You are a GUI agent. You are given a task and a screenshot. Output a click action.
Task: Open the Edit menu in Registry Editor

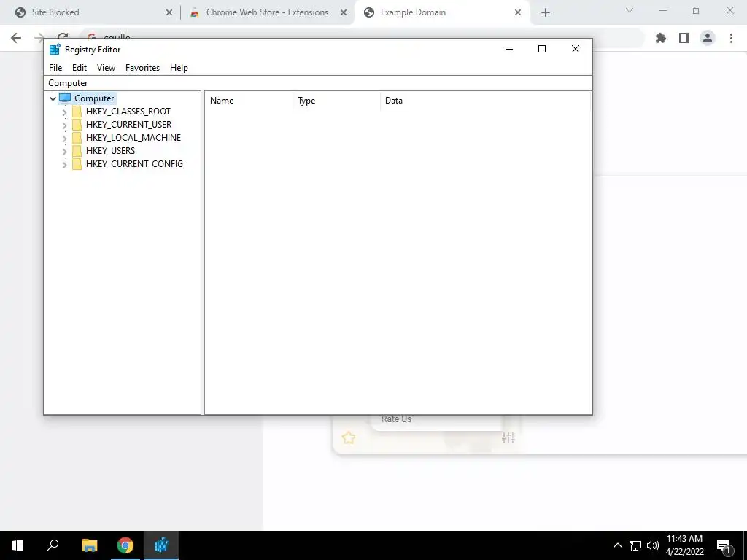pyautogui.click(x=79, y=68)
